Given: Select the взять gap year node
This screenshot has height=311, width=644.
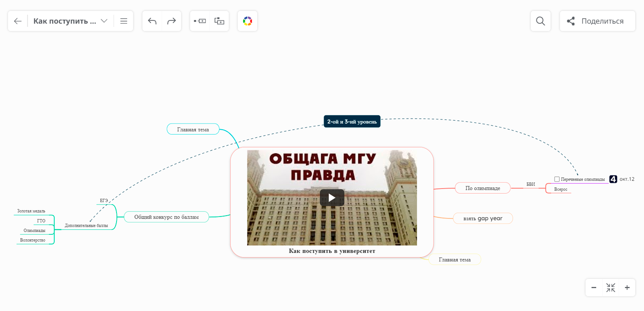Looking at the screenshot, I should (x=483, y=219).
